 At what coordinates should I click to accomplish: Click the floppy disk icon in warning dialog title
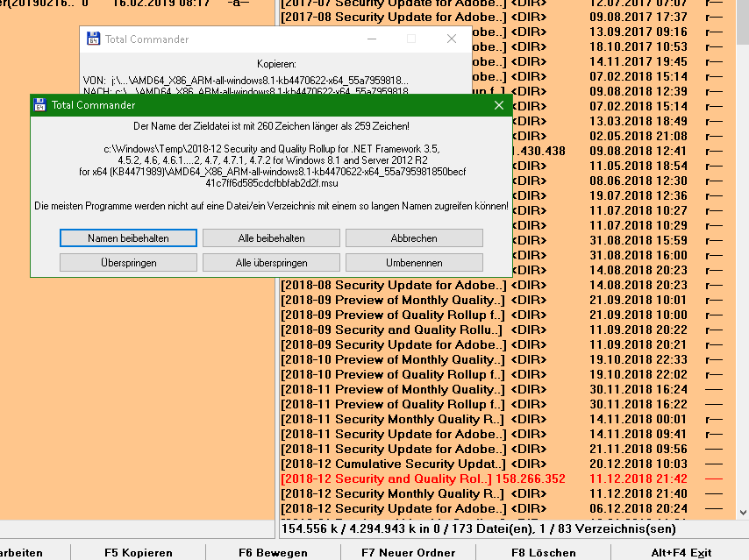tap(39, 105)
